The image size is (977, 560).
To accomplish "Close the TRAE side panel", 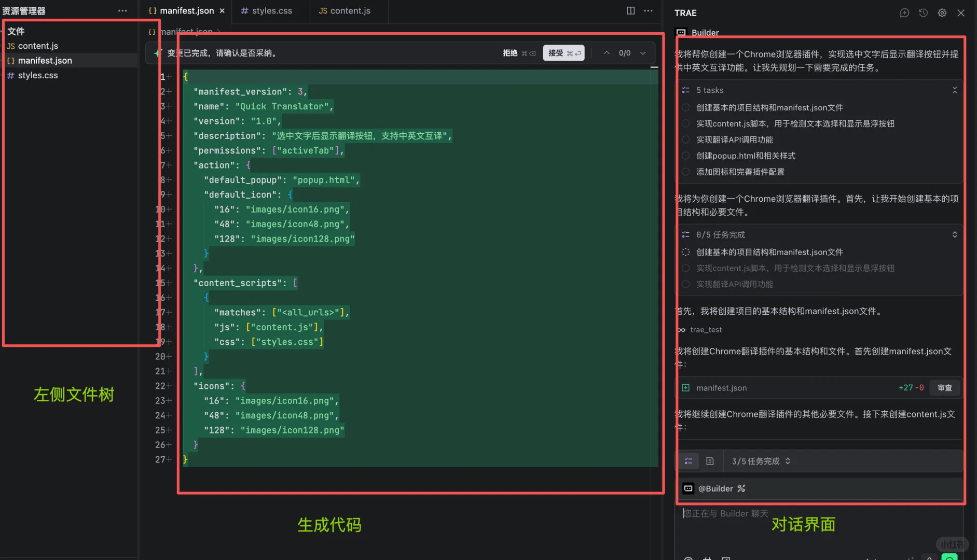I will tap(961, 13).
